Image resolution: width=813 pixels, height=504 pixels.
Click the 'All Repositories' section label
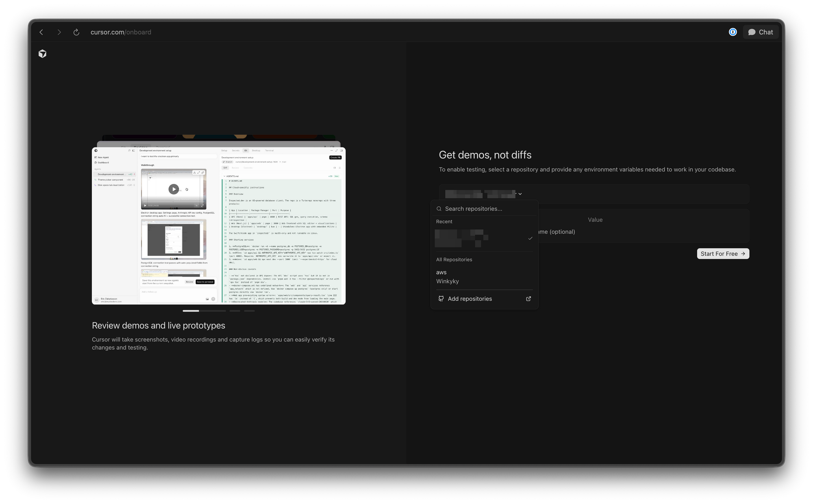point(454,260)
